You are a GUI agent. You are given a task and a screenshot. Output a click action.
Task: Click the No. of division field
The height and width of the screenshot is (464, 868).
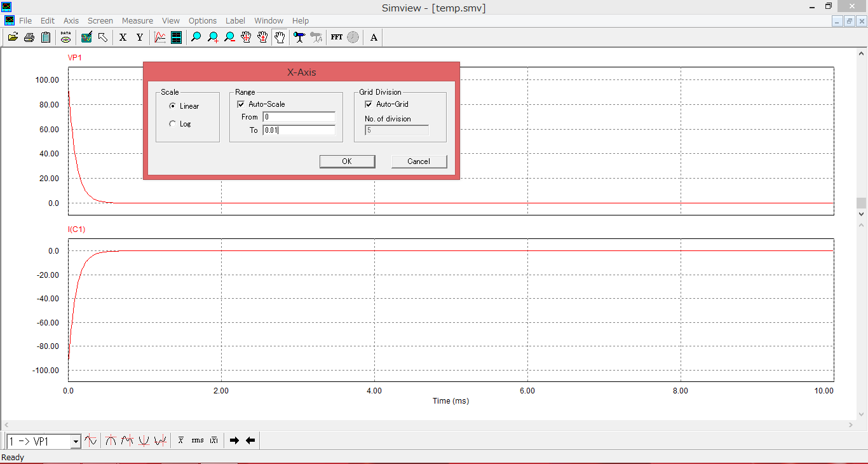coord(397,130)
